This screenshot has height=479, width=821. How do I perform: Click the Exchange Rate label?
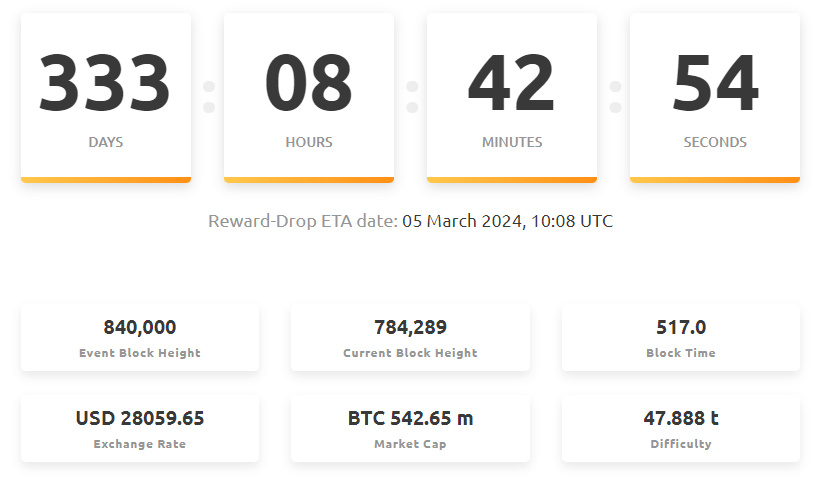140,444
